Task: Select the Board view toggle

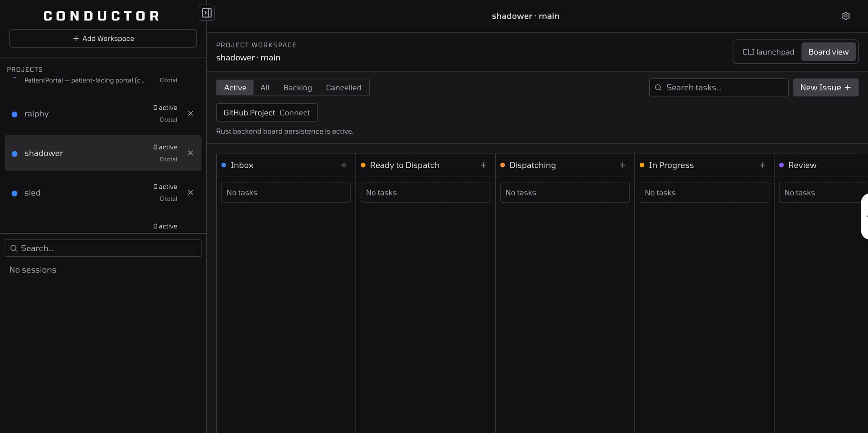Action: point(828,52)
